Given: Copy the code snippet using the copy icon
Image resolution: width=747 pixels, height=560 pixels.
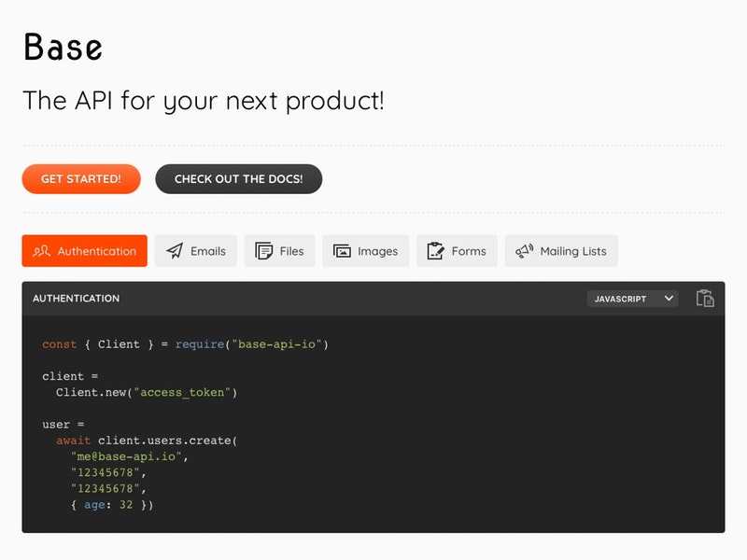Looking at the screenshot, I should click(x=707, y=298).
